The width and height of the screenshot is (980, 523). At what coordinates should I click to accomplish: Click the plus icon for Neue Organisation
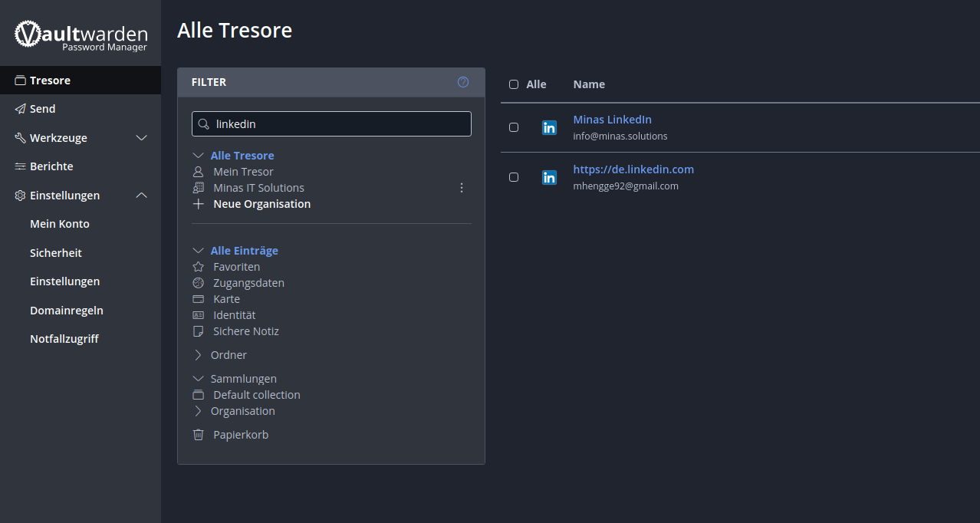tap(199, 204)
